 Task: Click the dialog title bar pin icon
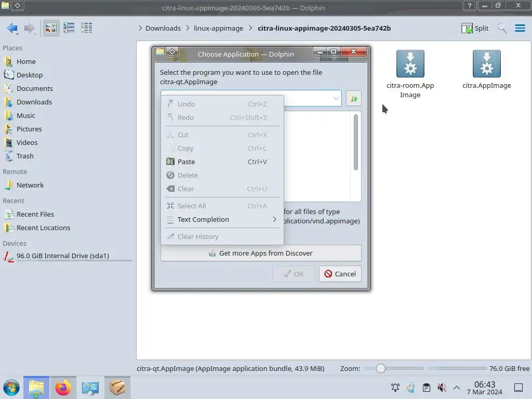172,51
